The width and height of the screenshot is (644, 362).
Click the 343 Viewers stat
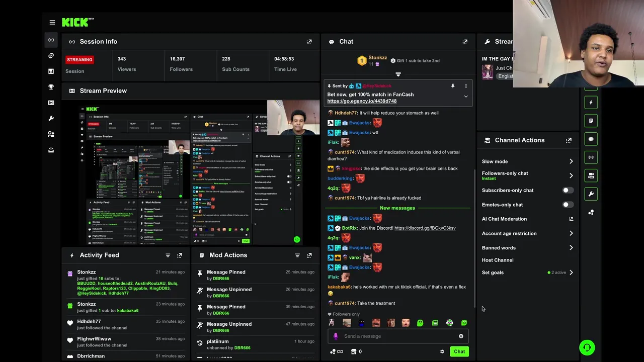click(x=127, y=64)
